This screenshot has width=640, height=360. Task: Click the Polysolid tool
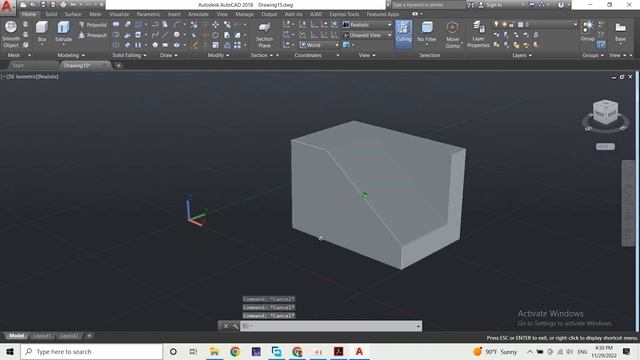[93, 25]
